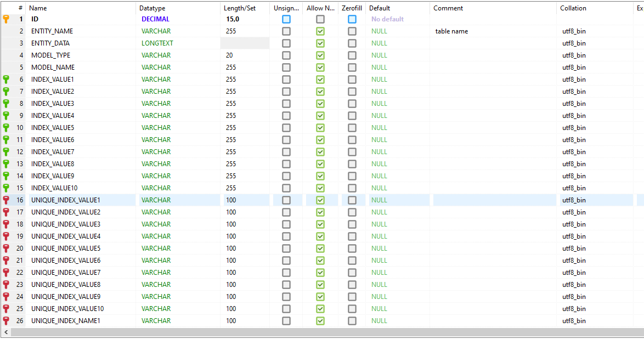This screenshot has height=339, width=644.
Task: Uncheck Allow NULL for ENTITY_NAME
Action: tap(320, 31)
